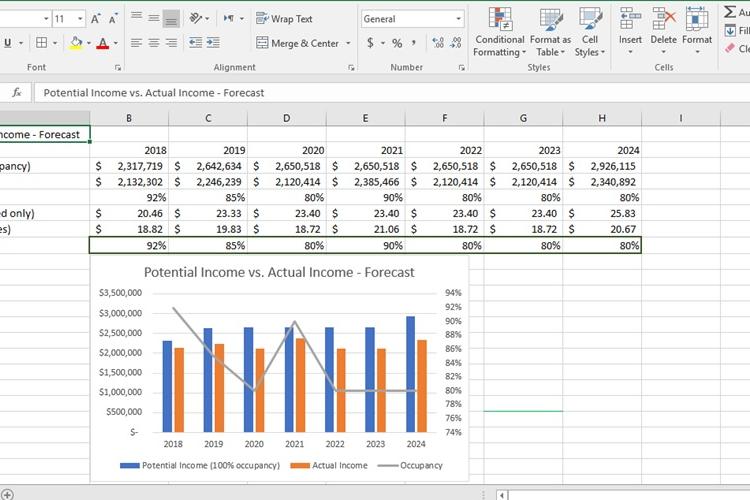Click horizontal scrollbar left arrow
The image size is (750, 500).
pos(501,495)
